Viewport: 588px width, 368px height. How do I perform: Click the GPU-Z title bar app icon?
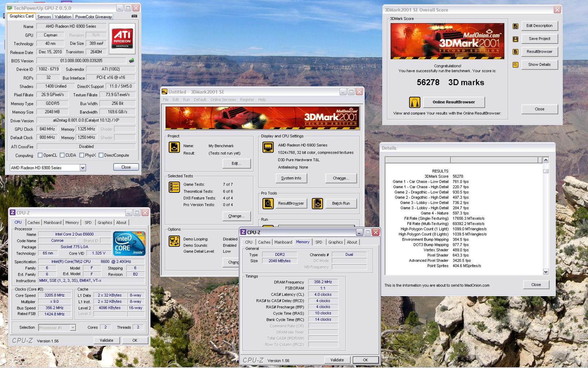(x=10, y=8)
